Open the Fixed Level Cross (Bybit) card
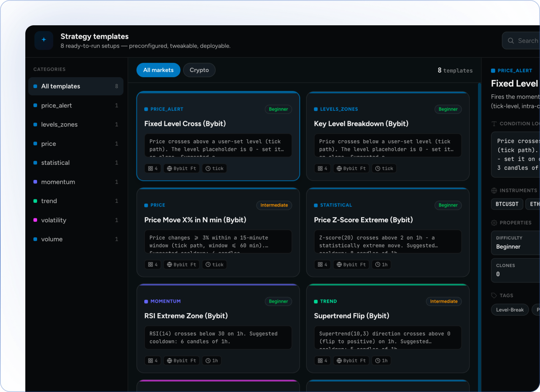 tap(218, 136)
